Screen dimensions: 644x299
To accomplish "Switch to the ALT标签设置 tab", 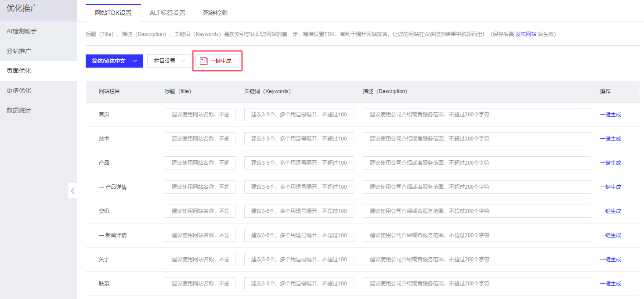I will [167, 13].
